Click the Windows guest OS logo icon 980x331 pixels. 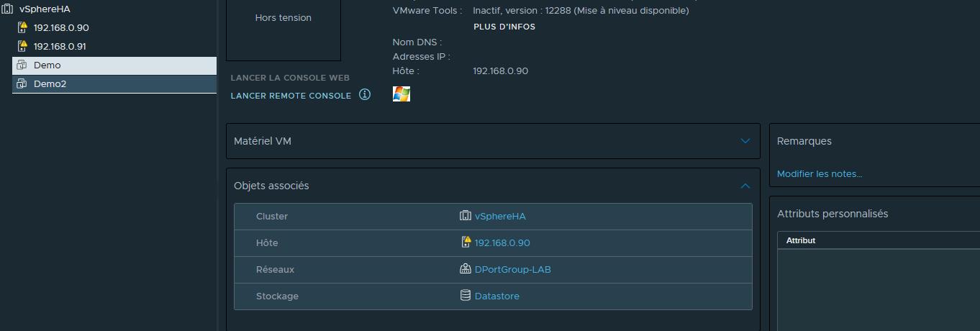coord(401,94)
